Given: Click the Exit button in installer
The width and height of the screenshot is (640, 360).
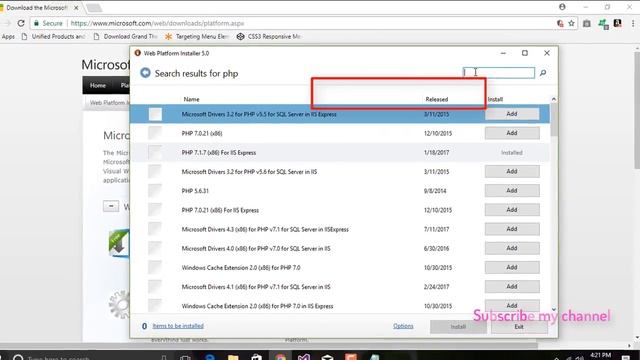Looking at the screenshot, I should pyautogui.click(x=519, y=327).
